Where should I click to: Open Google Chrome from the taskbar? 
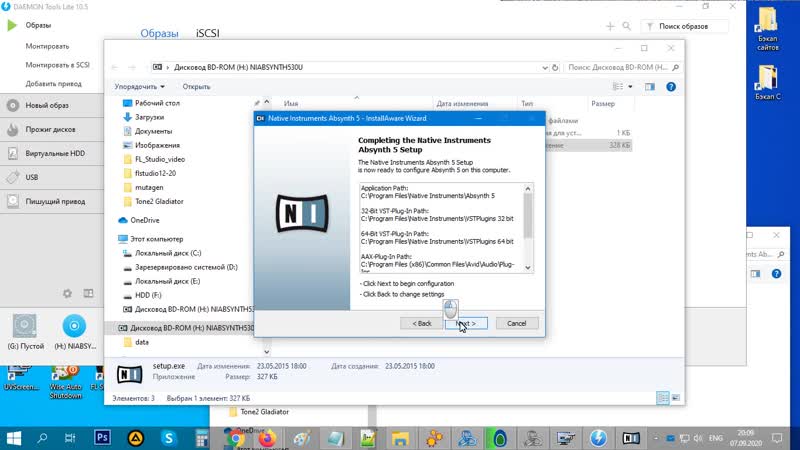point(235,438)
